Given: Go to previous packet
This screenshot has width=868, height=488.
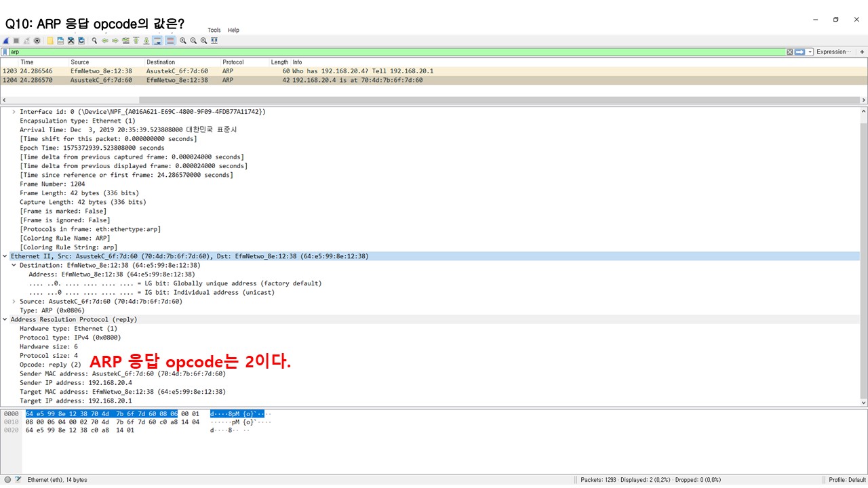Looking at the screenshot, I should (105, 41).
